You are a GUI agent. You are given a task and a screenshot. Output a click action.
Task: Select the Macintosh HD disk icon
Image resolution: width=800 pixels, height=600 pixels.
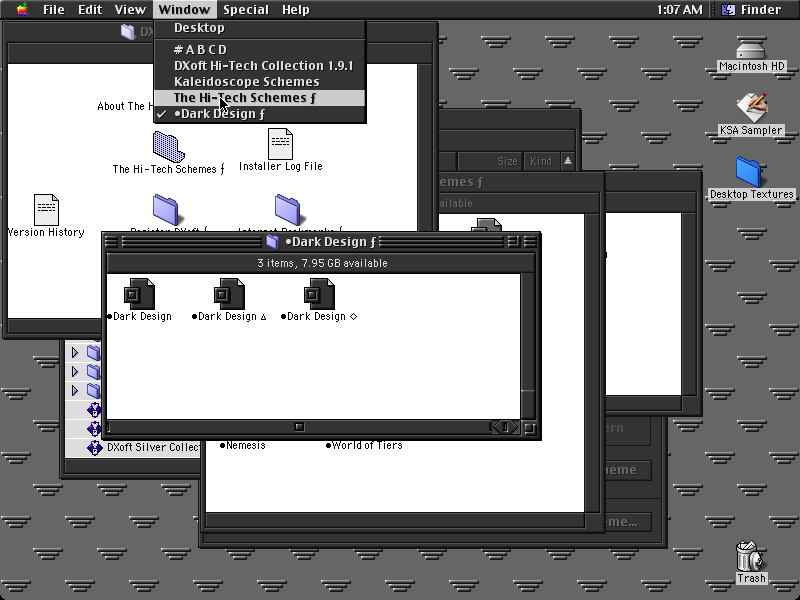pos(751,49)
